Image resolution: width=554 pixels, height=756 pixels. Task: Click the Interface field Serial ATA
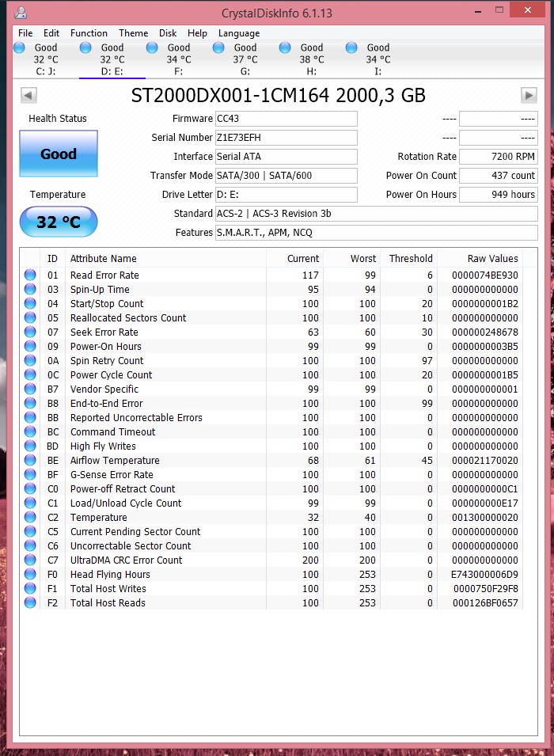[286, 157]
